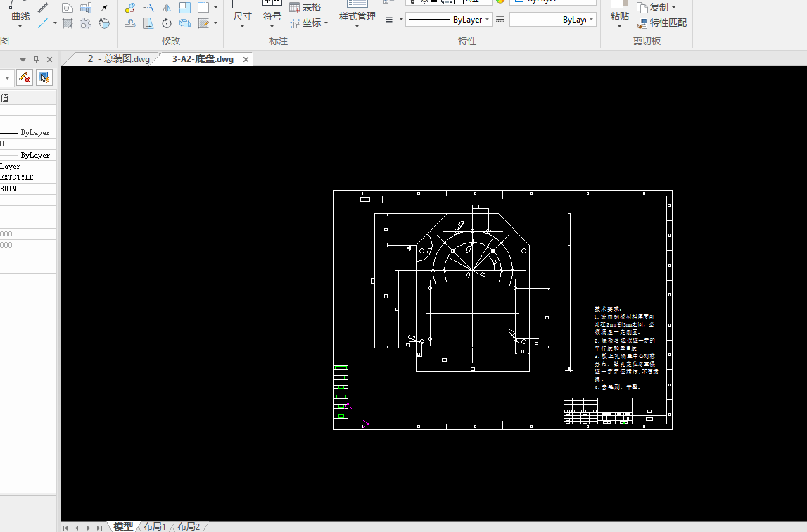Close the properties panel
Viewport: 807px width, 532px height.
[x=49, y=59]
